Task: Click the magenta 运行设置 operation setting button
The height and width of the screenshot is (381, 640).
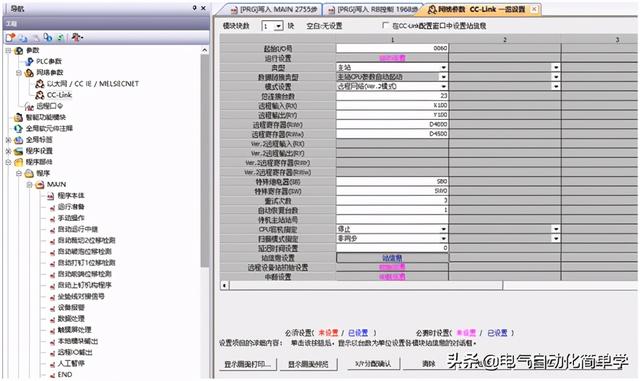Action: pos(392,58)
